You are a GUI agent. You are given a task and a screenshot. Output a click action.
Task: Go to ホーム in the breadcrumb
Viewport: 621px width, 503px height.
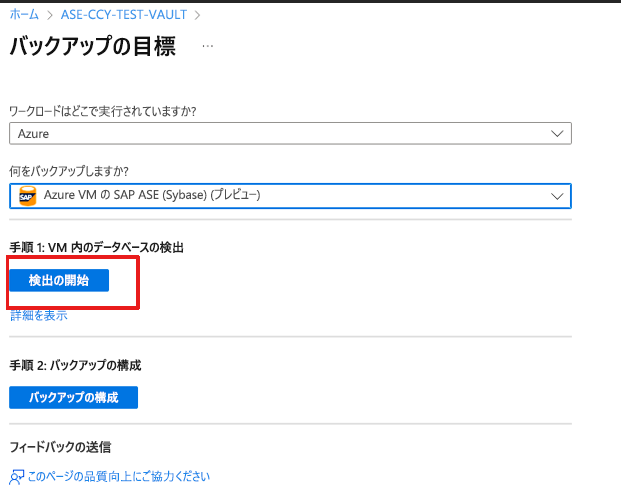tap(25, 15)
